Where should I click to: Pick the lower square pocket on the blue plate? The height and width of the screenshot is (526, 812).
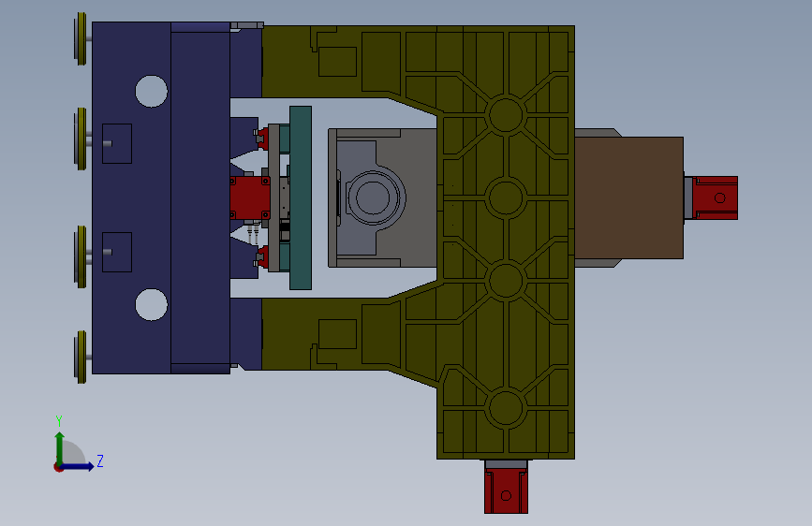coord(117,252)
